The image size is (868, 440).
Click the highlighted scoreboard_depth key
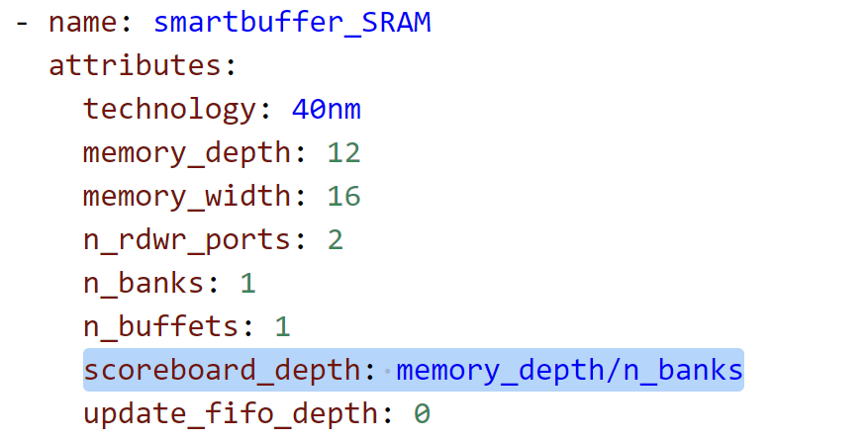click(222, 371)
